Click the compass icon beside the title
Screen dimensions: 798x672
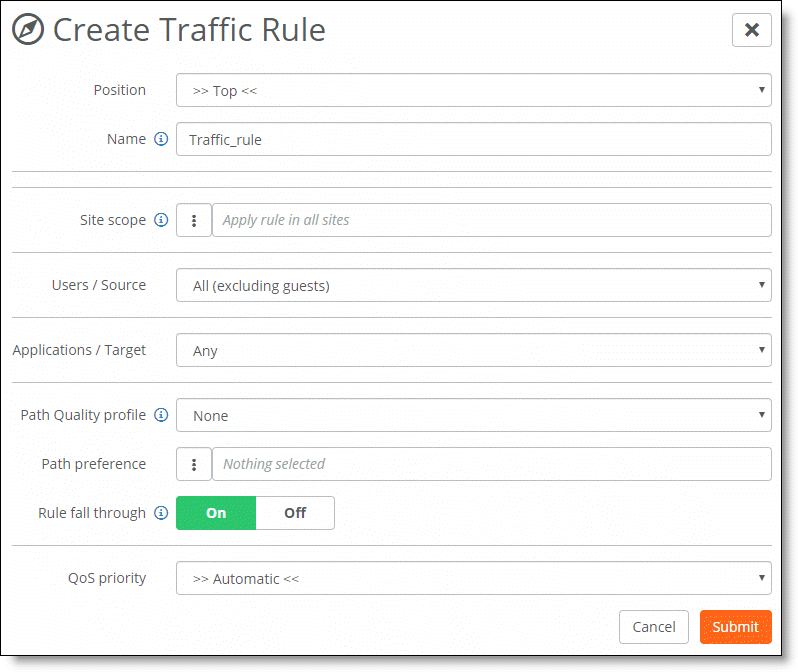tap(28, 30)
